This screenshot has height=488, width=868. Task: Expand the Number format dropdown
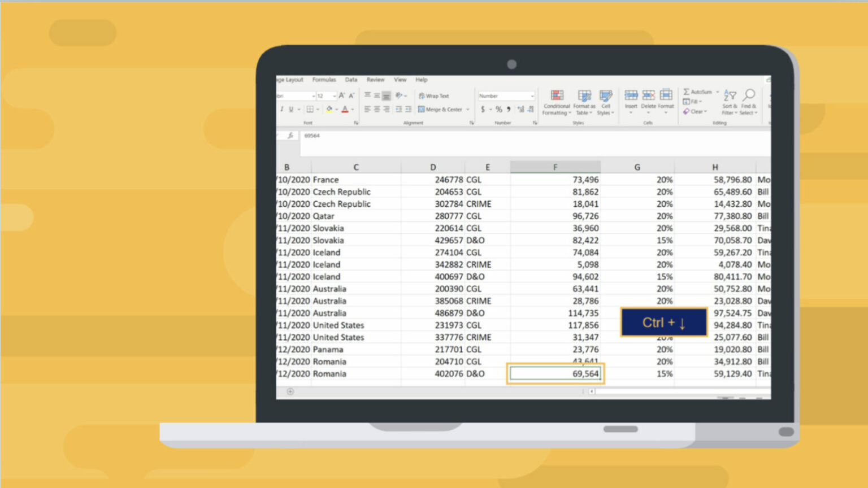(532, 96)
